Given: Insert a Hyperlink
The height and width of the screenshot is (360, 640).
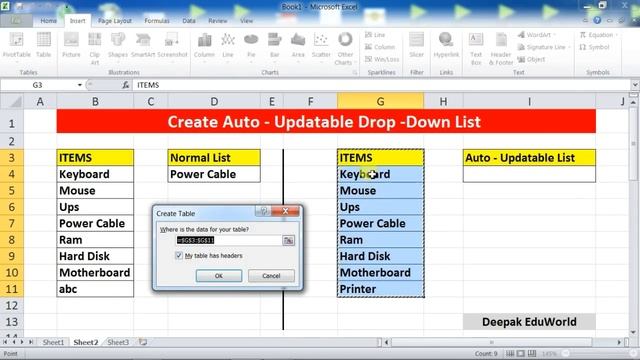Looking at the screenshot, I should coord(446,46).
